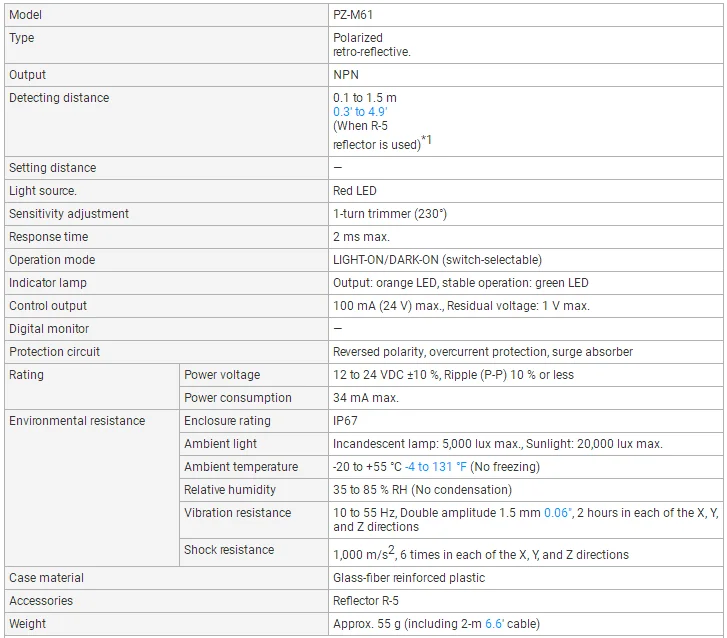Click 'Glass-fiber reinforced plastic' value
Viewport: 727px width, 638px height.
[x=409, y=578]
